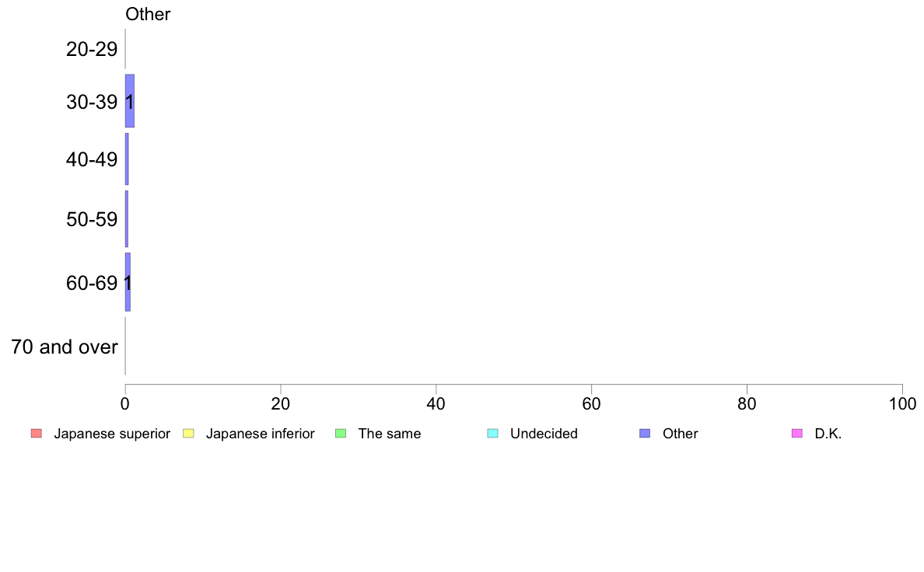This screenshot has width=924, height=572.
Task: Click the Japanese inferior yellow legend swatch
Action: 188,434
